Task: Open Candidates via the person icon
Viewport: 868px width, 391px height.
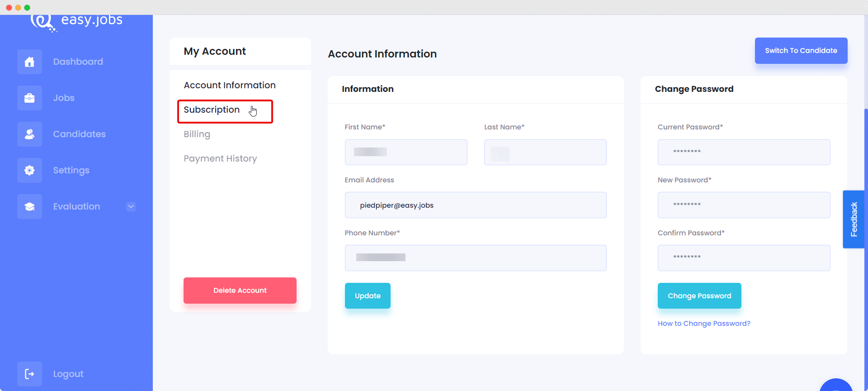Action: [29, 134]
